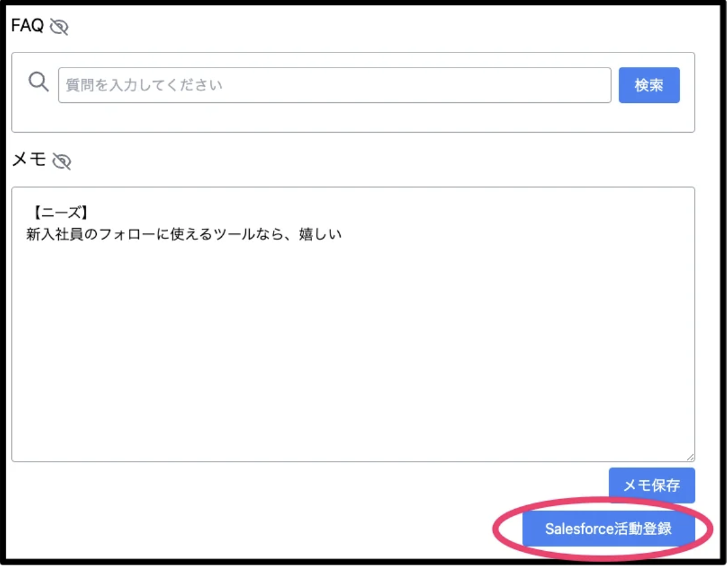
Task: Click the textarea resize handle
Action: click(691, 456)
